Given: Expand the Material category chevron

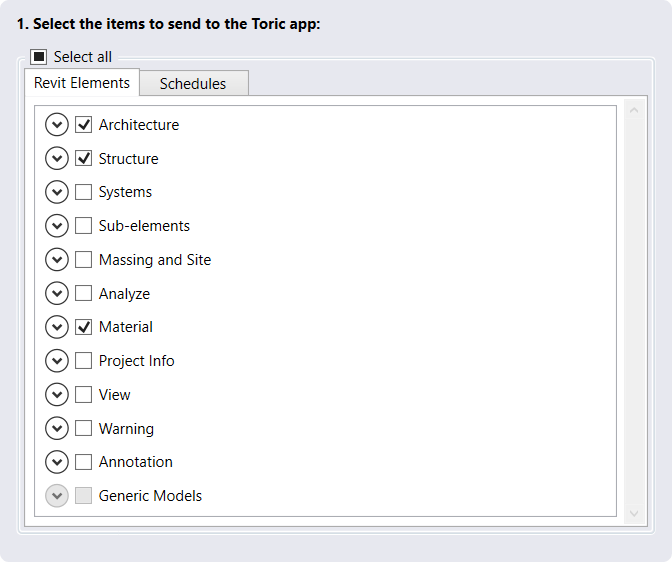Looking at the screenshot, I should [x=57, y=327].
